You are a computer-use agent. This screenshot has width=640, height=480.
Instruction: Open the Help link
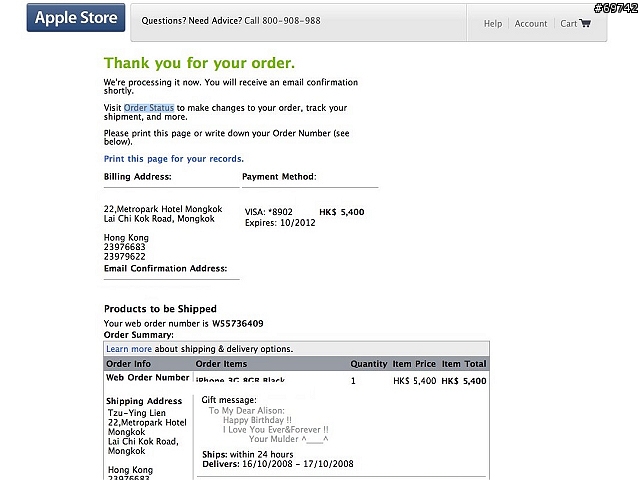click(x=493, y=24)
